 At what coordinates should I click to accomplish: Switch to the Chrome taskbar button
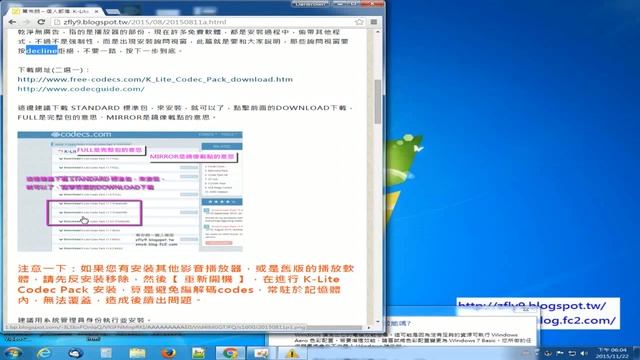pos(230,353)
